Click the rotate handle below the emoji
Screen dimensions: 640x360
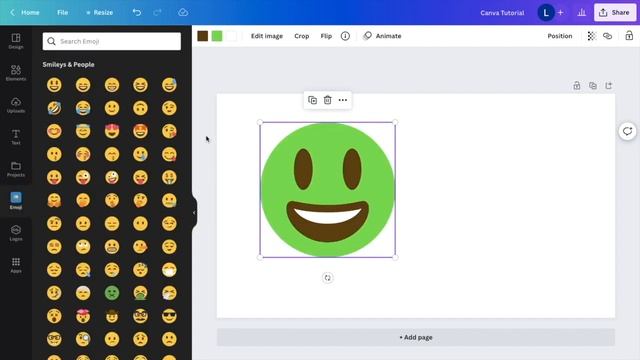pos(327,278)
